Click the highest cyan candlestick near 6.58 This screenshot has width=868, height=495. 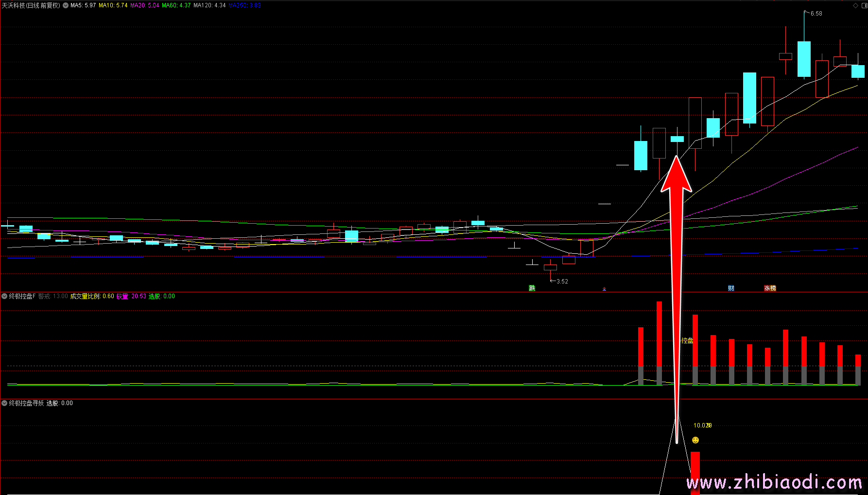tap(804, 59)
